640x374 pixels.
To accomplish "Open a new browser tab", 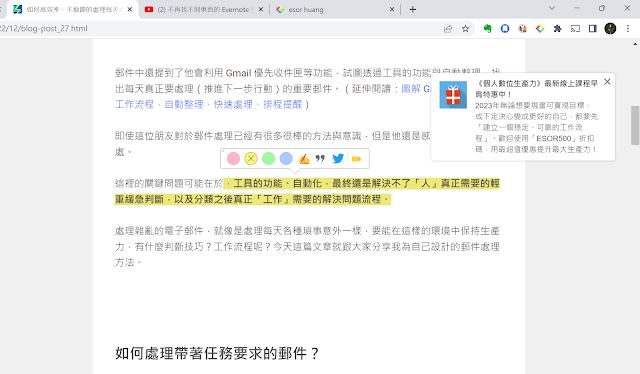I will [413, 9].
